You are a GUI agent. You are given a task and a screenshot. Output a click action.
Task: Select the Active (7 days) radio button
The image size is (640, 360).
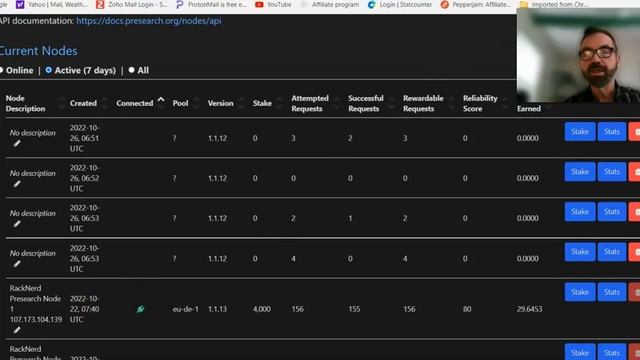(x=49, y=70)
